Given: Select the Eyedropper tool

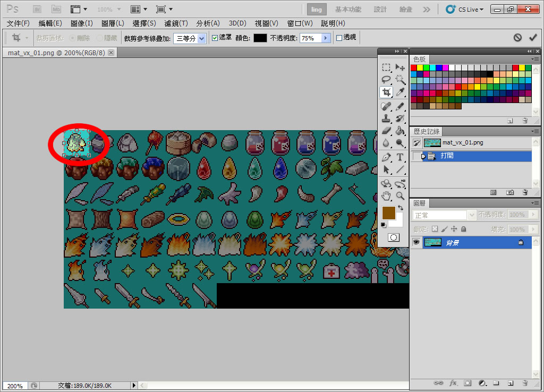Looking at the screenshot, I should coord(400,92).
